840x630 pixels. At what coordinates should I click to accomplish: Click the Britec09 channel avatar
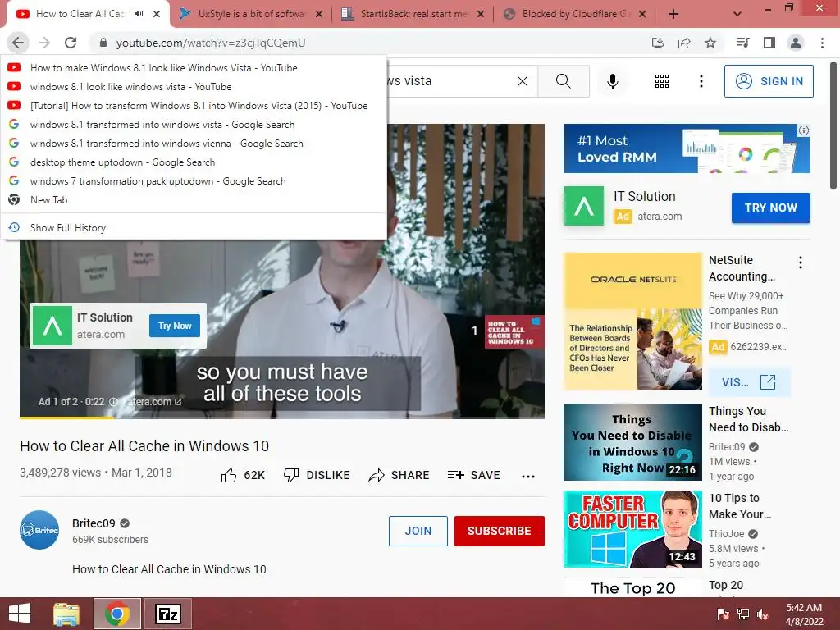tap(39, 530)
